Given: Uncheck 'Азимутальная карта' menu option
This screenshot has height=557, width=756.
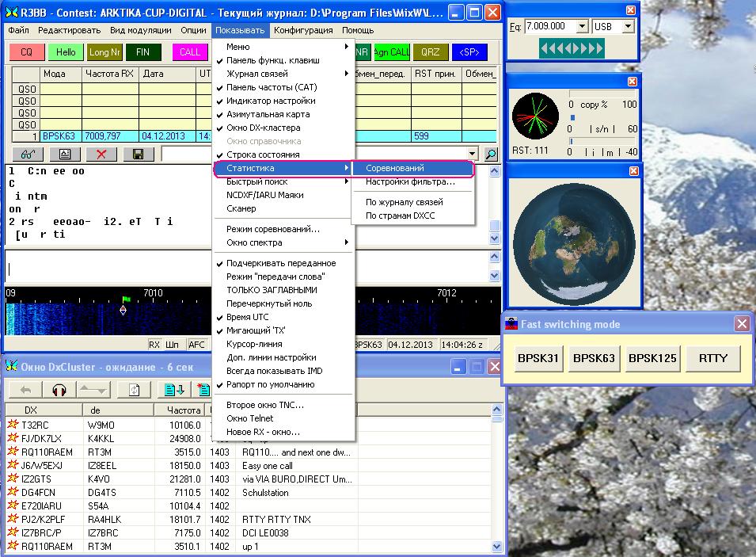Looking at the screenshot, I should pyautogui.click(x=268, y=114).
